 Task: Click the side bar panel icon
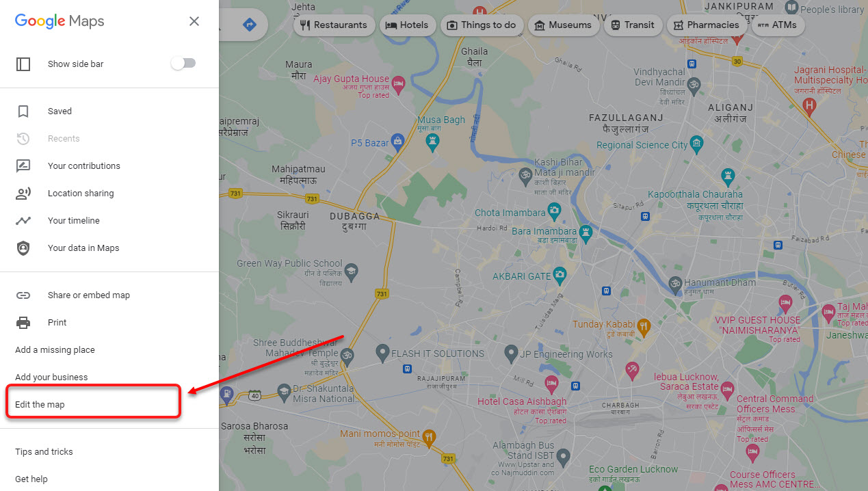[x=23, y=64]
